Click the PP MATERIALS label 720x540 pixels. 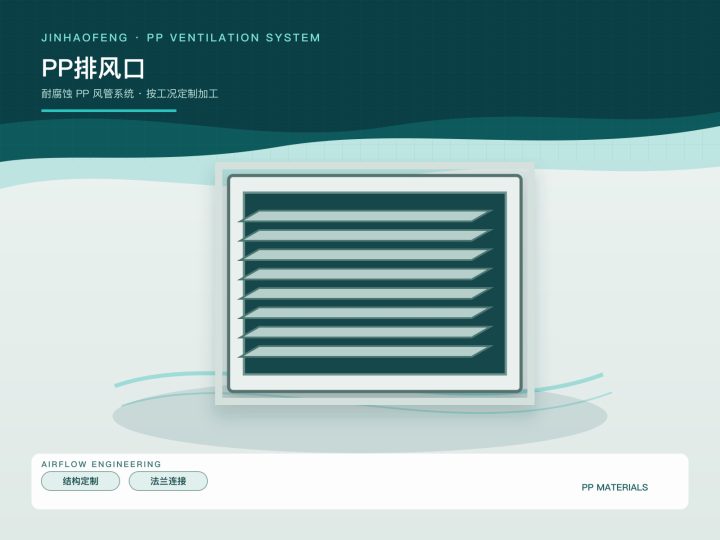tap(614, 487)
